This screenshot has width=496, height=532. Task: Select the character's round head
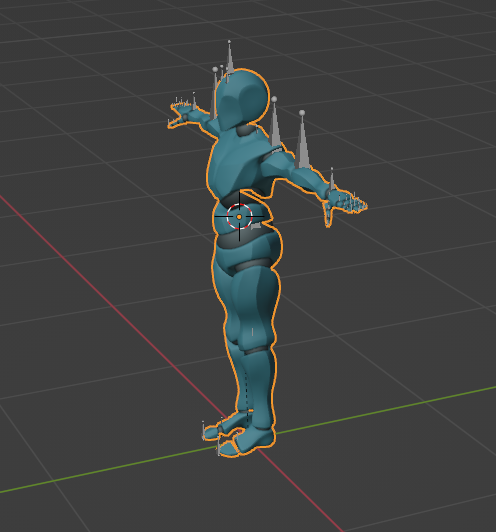tap(242, 99)
